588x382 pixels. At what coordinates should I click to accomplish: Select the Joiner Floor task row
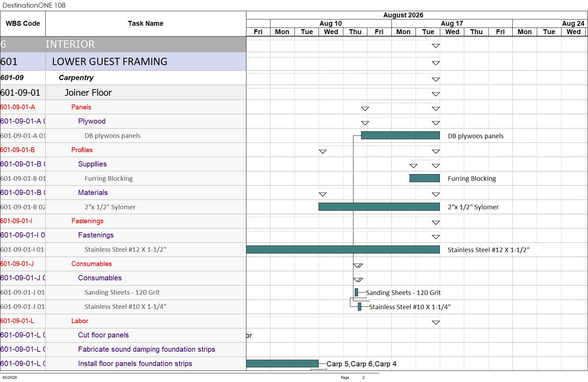point(123,93)
